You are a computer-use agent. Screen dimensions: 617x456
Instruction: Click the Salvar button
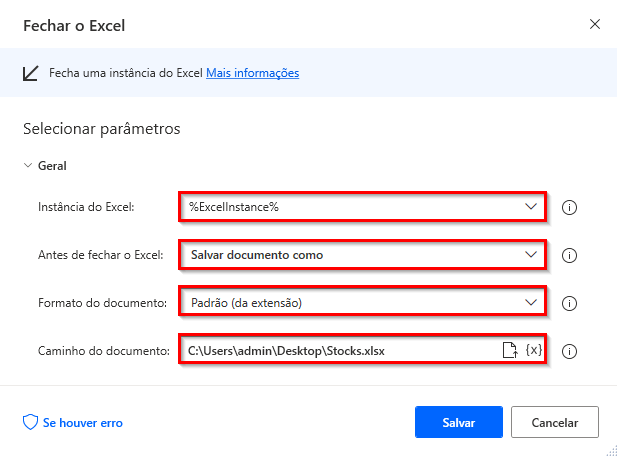tap(459, 422)
